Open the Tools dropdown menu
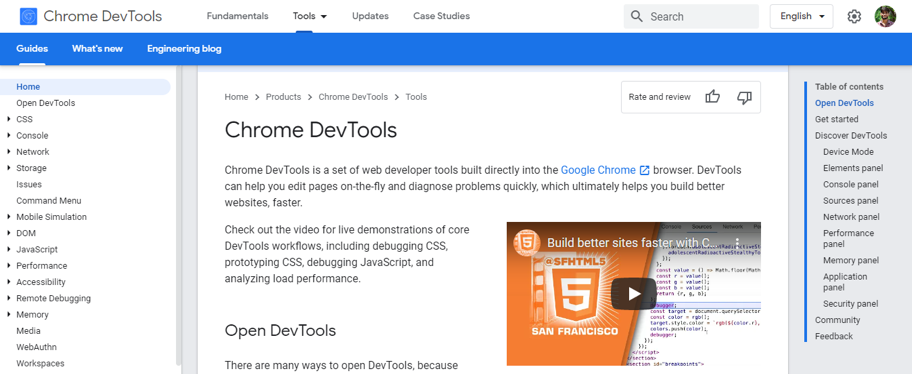This screenshot has height=374, width=912. coord(309,16)
